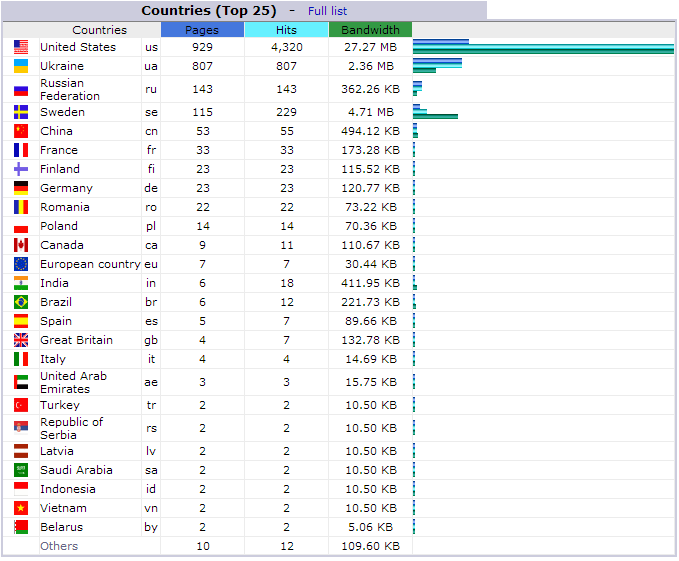Viewport: 679px width, 561px height.
Task: Click the 411.95 KB bandwidth value
Action: 370,283
